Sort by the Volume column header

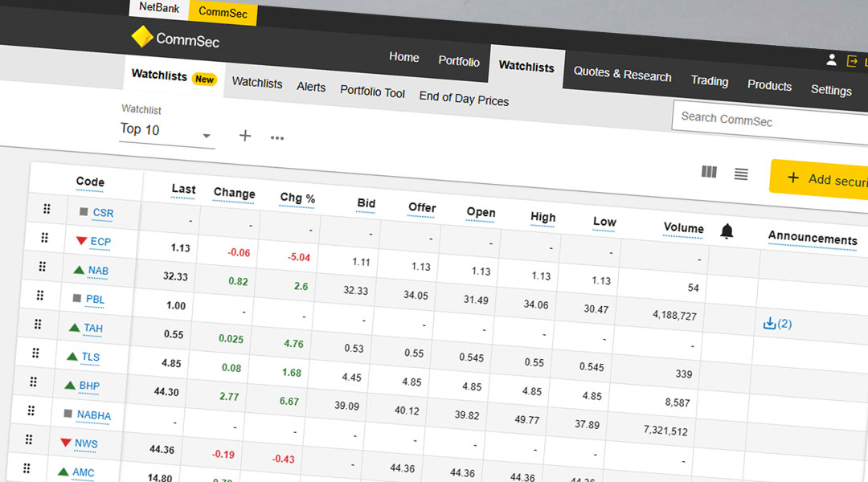684,228
